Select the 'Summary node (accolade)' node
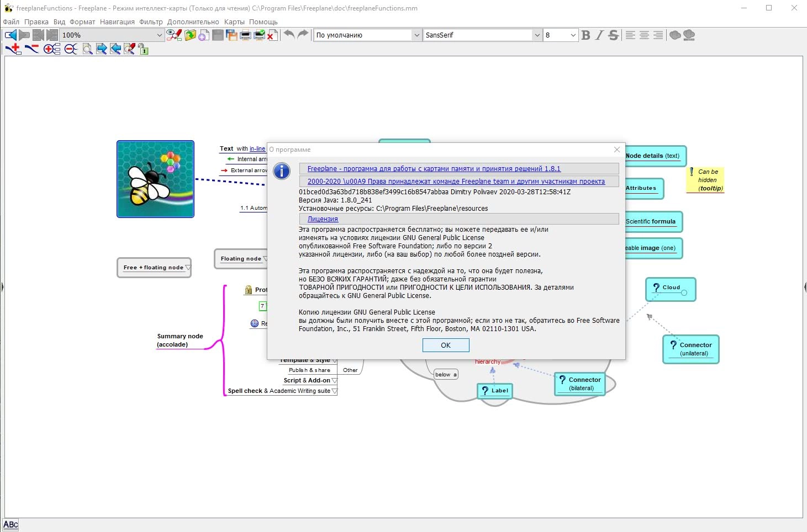This screenshot has height=532, width=807. click(x=180, y=341)
